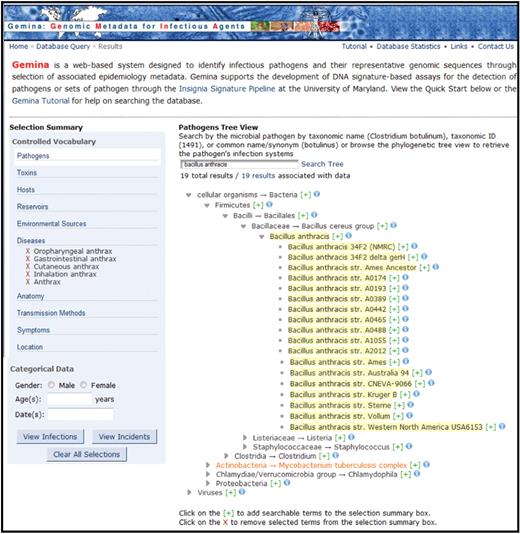Add Bacillus anthracis 34F2 delta gerH via [+]
Image resolution: width=520 pixels, height=534 pixels.
pyautogui.click(x=413, y=257)
